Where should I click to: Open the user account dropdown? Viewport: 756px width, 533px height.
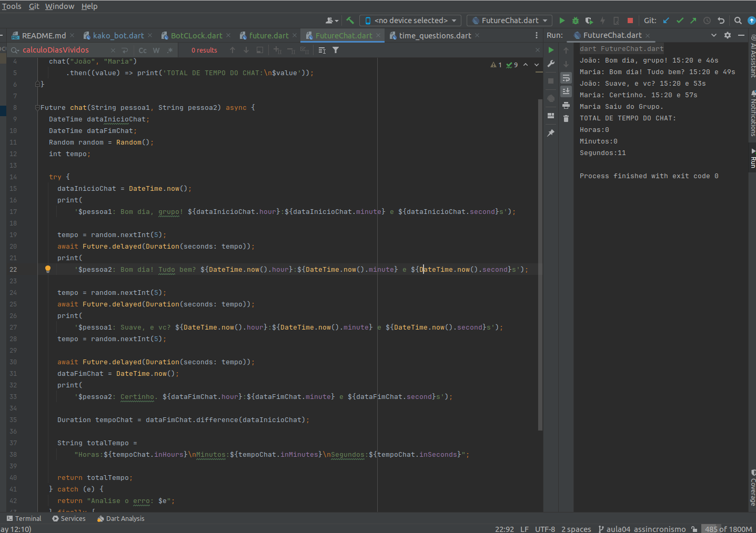[331, 20]
